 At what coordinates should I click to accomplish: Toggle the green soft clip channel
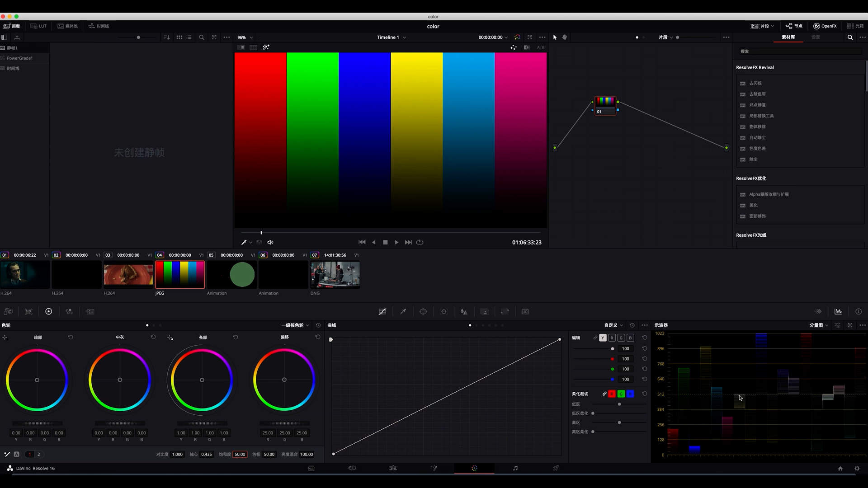[621, 394]
